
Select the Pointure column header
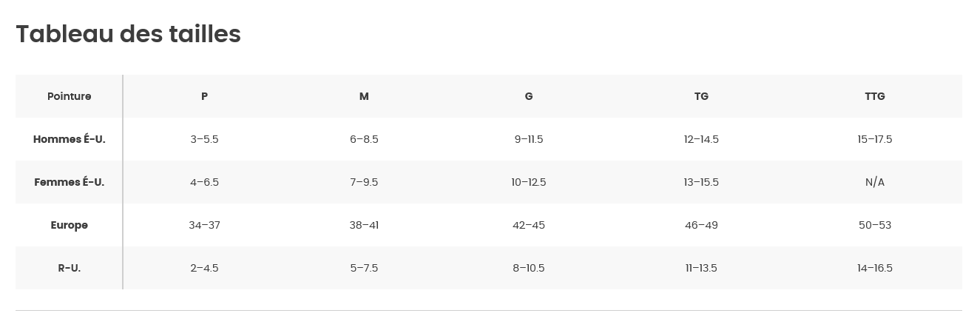coord(70,96)
